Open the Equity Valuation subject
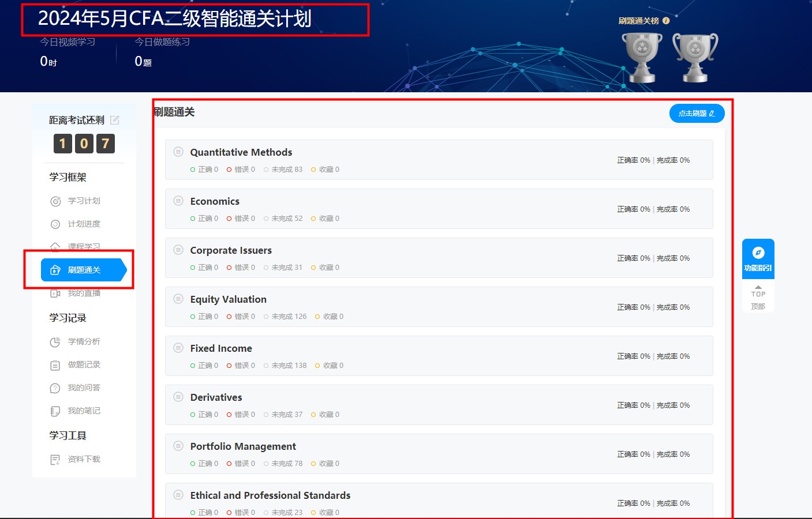Screen dimensions: 812x519 pos(229,299)
